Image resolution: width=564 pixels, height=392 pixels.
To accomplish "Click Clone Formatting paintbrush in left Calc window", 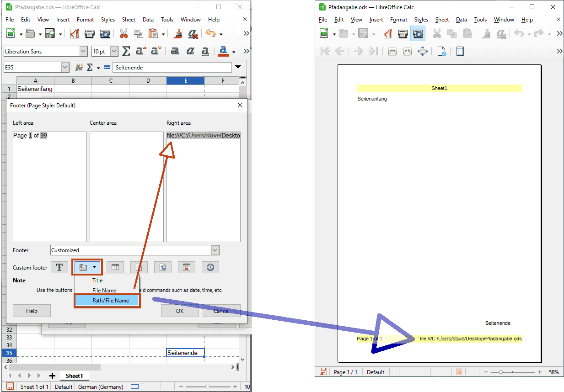I will click(178, 33).
